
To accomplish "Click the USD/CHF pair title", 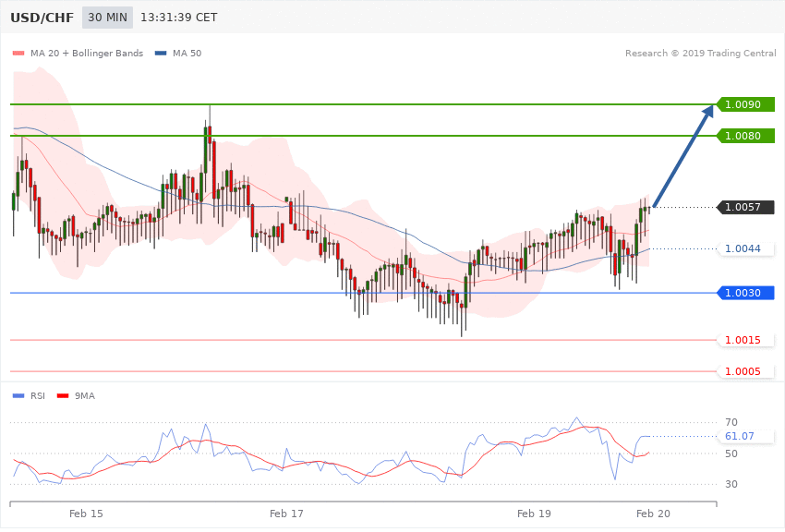I will (x=42, y=18).
